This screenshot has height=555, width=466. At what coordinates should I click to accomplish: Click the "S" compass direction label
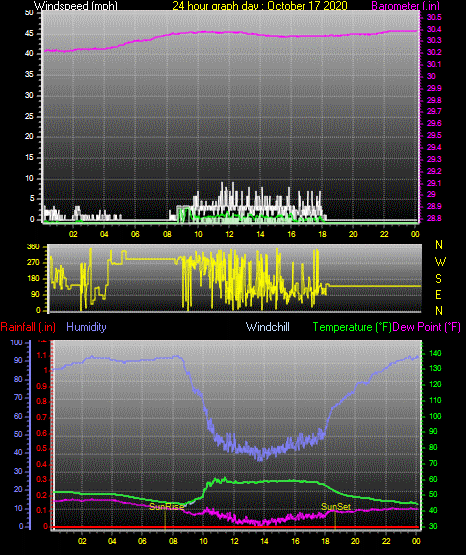point(438,279)
